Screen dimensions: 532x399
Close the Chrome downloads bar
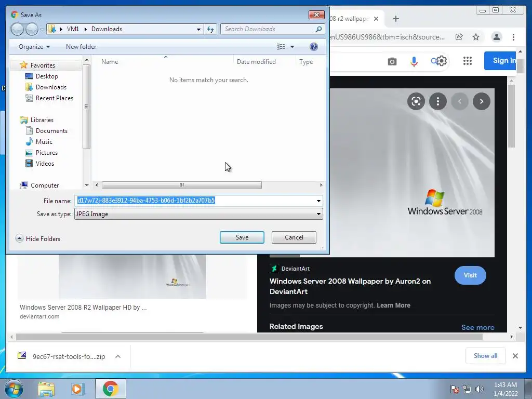[x=515, y=356]
